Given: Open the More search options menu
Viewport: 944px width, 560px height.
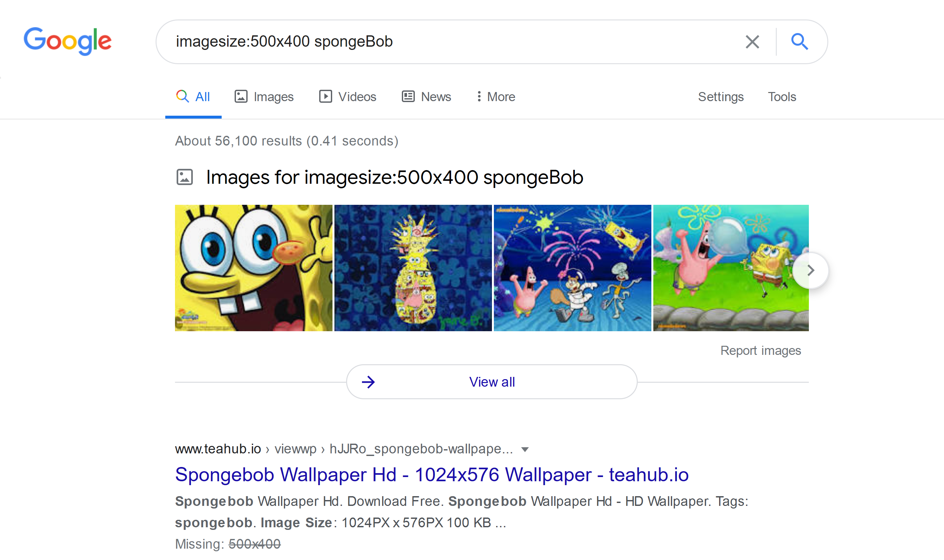Looking at the screenshot, I should [495, 97].
